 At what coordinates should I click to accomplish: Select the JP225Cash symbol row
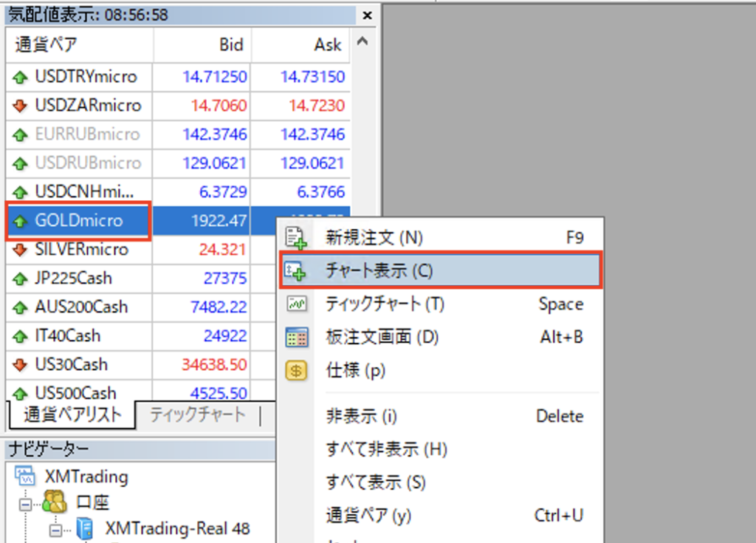pyautogui.click(x=73, y=279)
